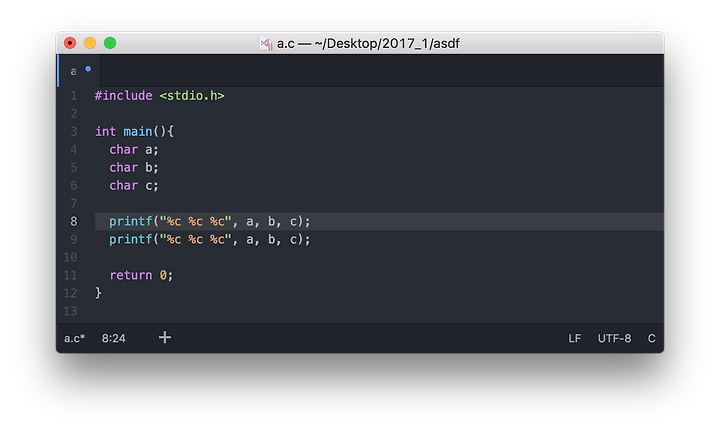Click the <stdio.h> header text
720x433 pixels.
click(x=192, y=96)
